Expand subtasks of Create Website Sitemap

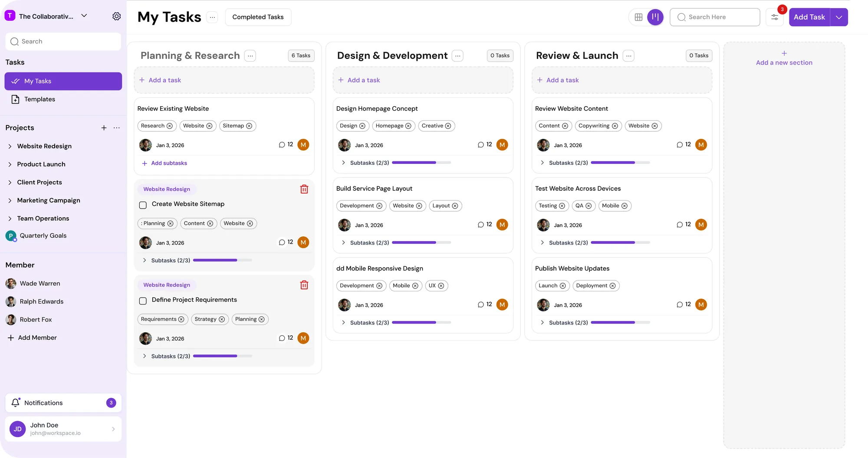145,260
